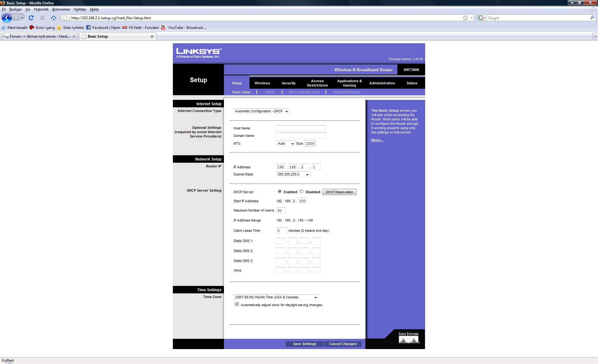
Task: Open the Advanced Routing sub-tab
Action: pyautogui.click(x=346, y=92)
